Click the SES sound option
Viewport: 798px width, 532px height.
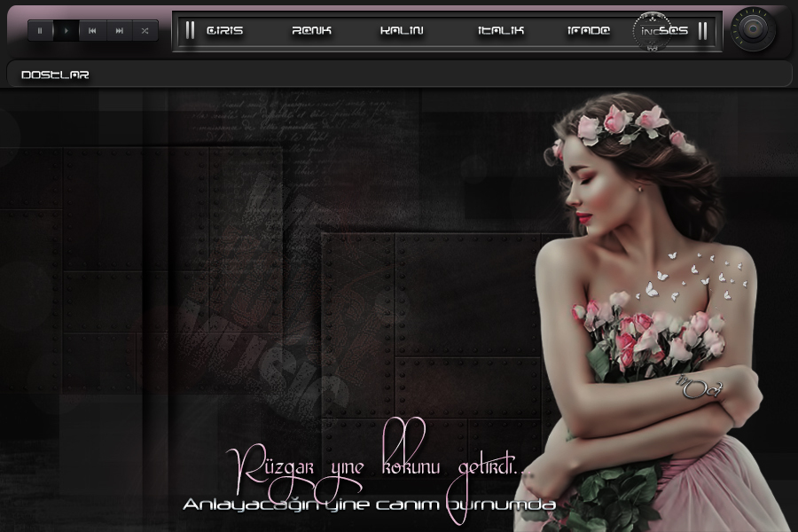click(x=676, y=30)
